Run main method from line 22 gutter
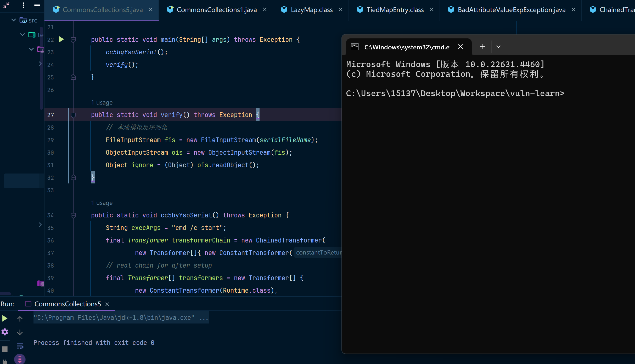 (61, 39)
